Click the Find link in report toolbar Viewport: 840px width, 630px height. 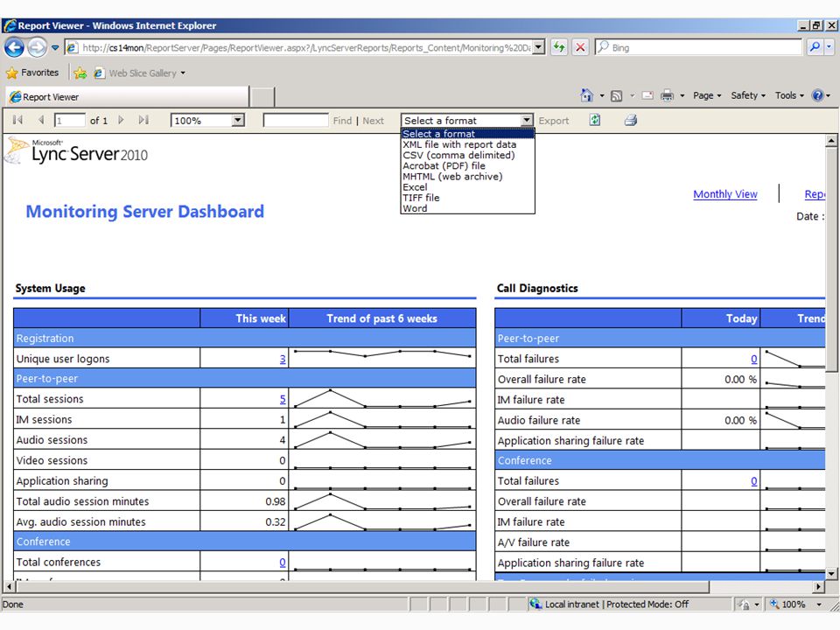point(342,121)
